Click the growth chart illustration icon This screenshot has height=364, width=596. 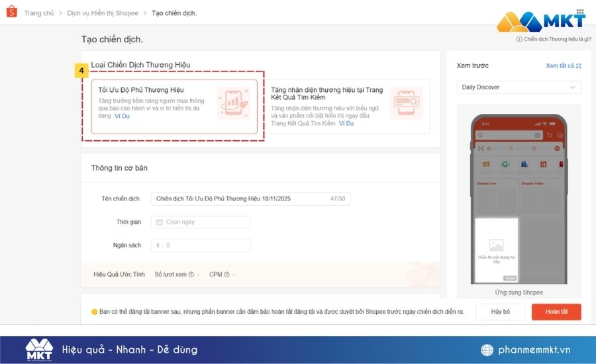pos(234,103)
